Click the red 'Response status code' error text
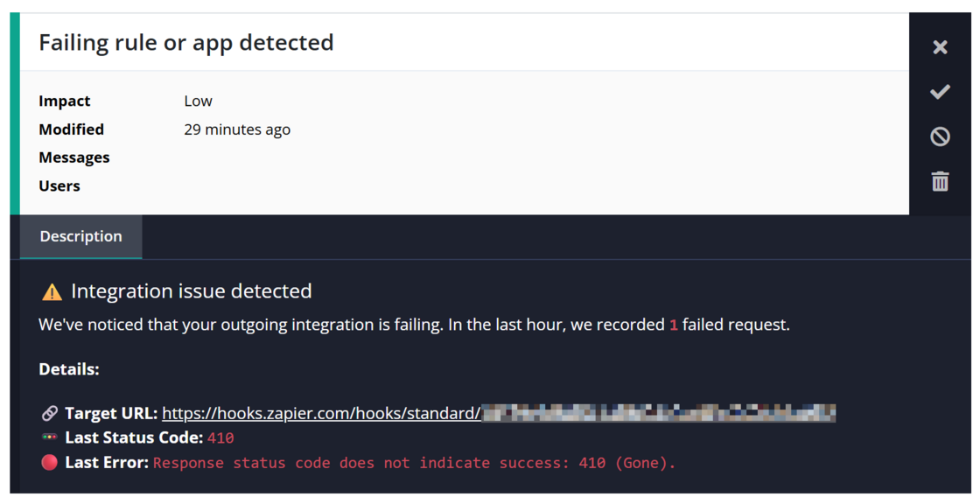 tap(415, 463)
